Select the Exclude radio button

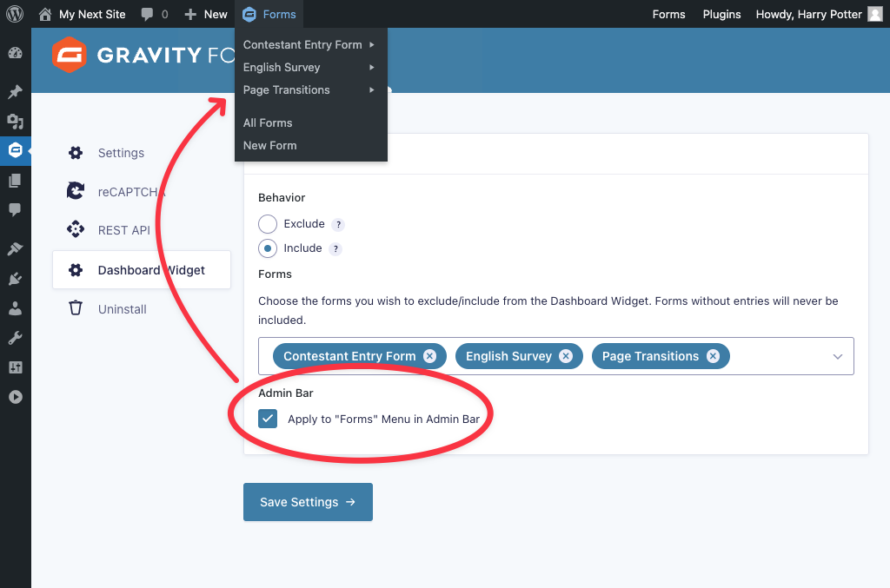pyautogui.click(x=268, y=224)
